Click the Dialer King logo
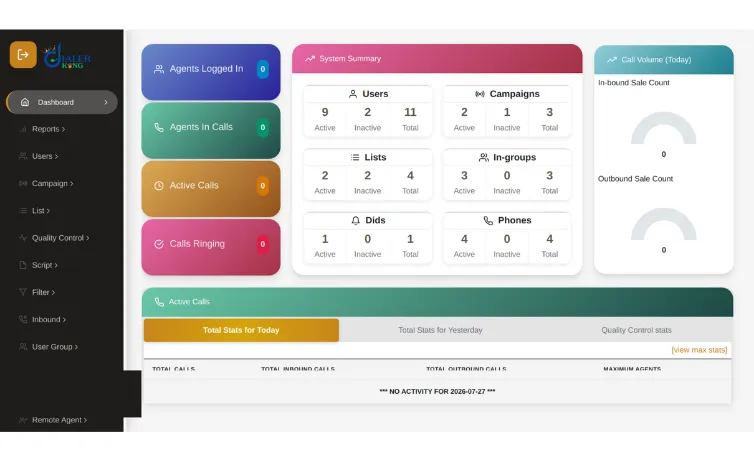This screenshot has height=462, width=754. (x=66, y=56)
